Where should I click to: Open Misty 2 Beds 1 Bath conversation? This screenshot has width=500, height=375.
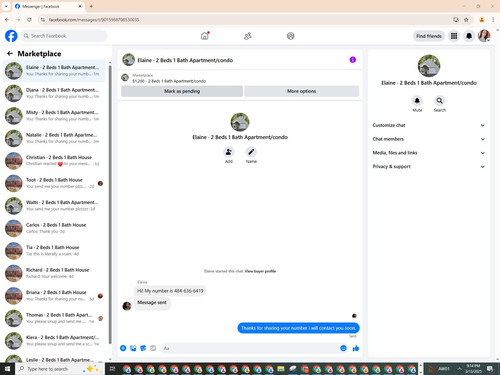pyautogui.click(x=55, y=116)
